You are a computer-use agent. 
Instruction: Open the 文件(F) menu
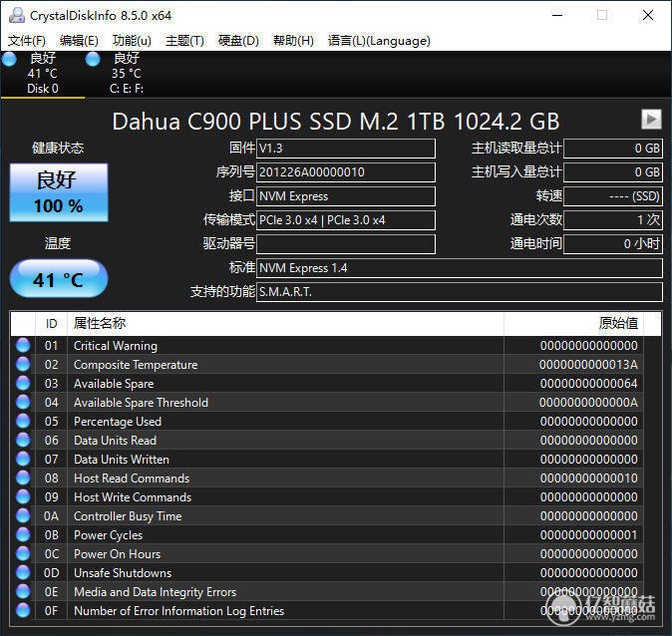(27, 41)
